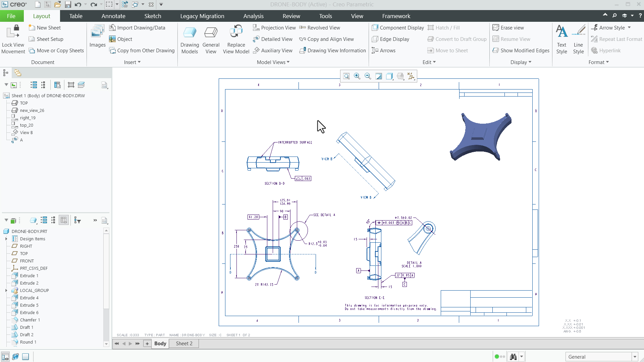Toggle Edge Display setting
The width and height of the screenshot is (644, 362).
(390, 39)
